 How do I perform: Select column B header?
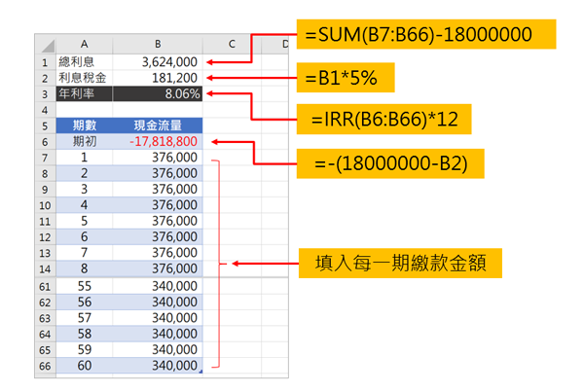pyautogui.click(x=158, y=45)
